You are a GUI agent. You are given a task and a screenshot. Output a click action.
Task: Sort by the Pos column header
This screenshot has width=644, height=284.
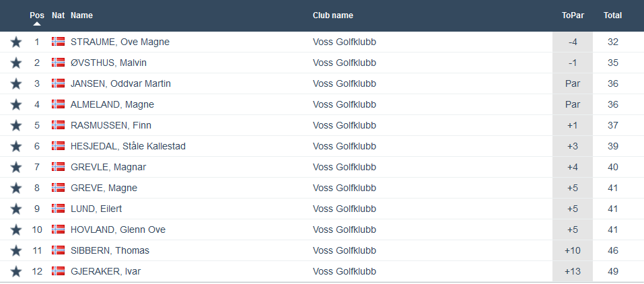pos(37,15)
